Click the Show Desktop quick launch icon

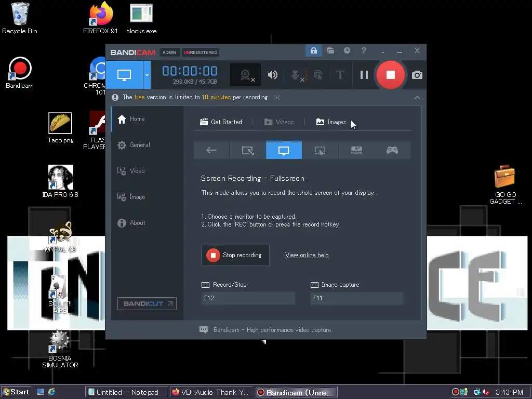click(41, 392)
